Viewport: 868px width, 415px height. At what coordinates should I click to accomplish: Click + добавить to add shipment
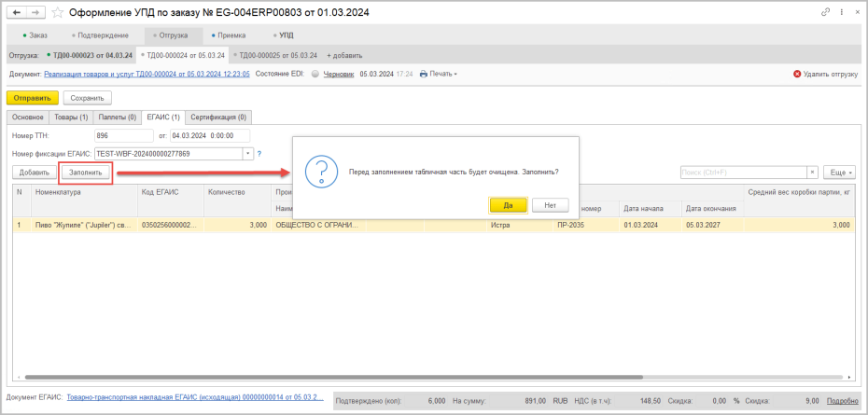tap(344, 55)
